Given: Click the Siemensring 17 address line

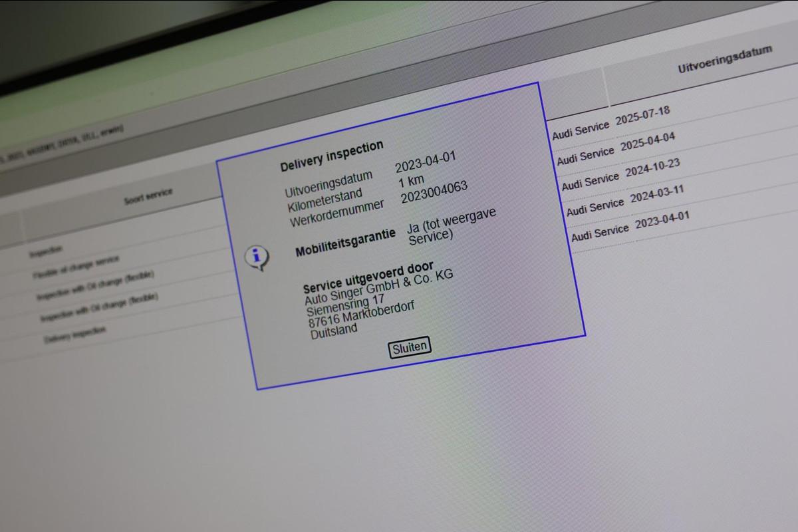Looking at the screenshot, I should (x=345, y=305).
